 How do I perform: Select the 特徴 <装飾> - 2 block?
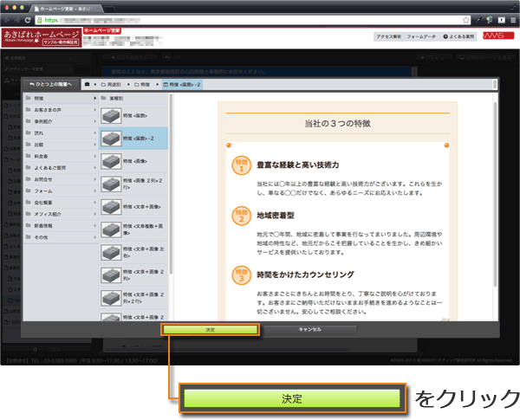[111, 138]
